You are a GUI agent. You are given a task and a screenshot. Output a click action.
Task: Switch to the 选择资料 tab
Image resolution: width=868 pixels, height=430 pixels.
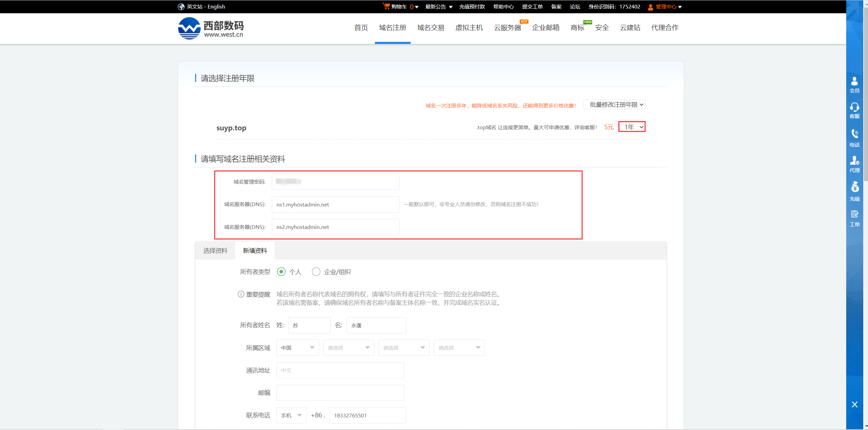click(215, 251)
